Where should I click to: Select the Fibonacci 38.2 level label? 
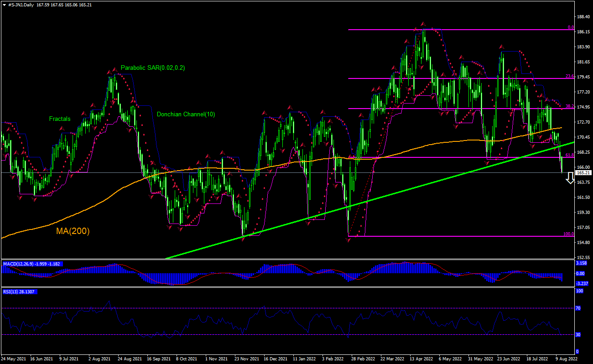coord(569,106)
